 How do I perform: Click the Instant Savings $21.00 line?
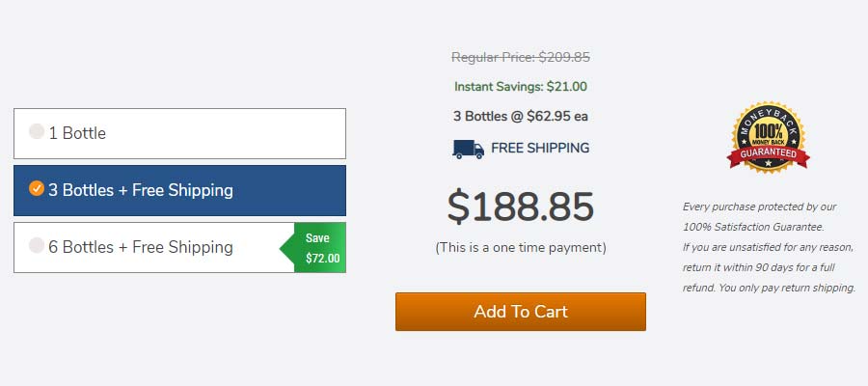point(521,87)
